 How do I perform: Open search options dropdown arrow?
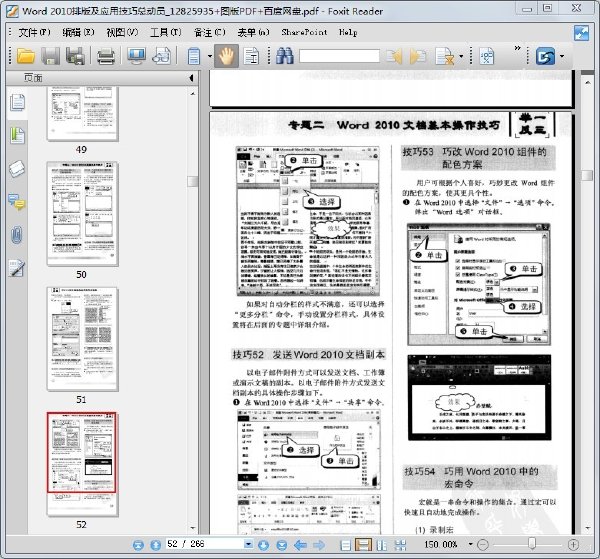pos(461,57)
